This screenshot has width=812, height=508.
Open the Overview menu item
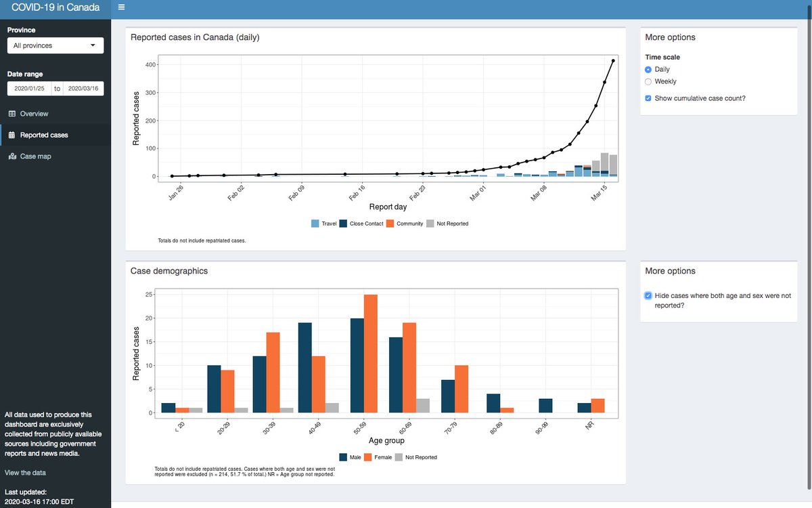tap(55, 114)
